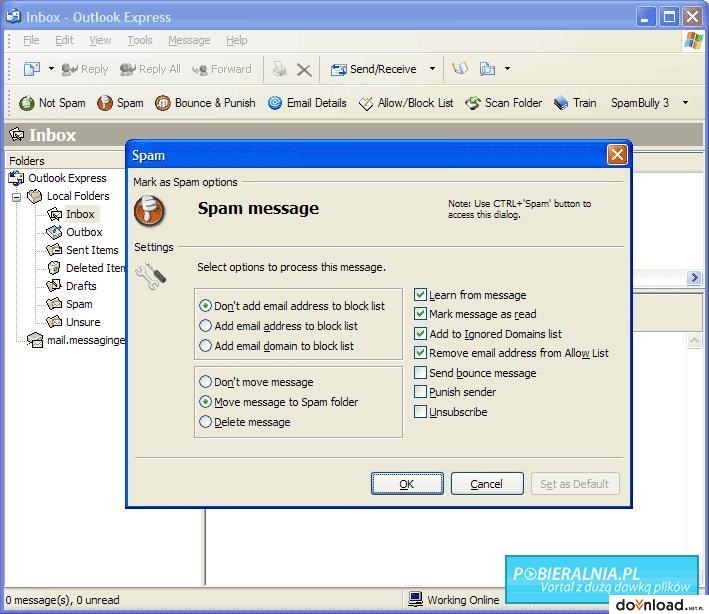Select the mail.messaginge account node
709x614 pixels.
[x=86, y=340]
